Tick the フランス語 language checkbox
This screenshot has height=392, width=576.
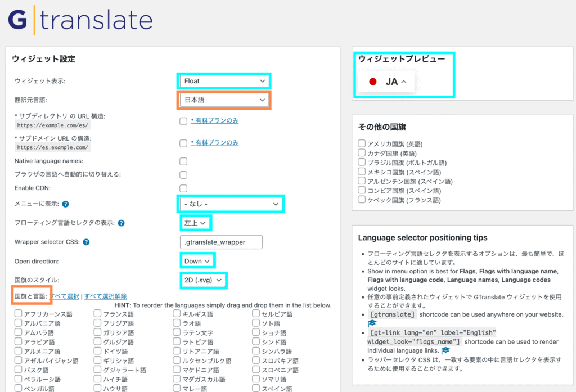point(98,314)
